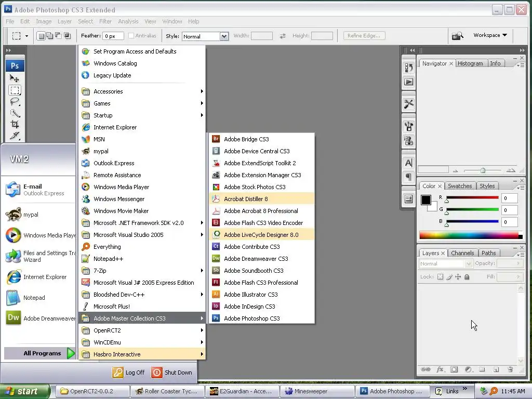The height and width of the screenshot is (399, 532).
Task: Launch Adobe Bridge CS3 from submenu
Action: [x=262, y=139]
